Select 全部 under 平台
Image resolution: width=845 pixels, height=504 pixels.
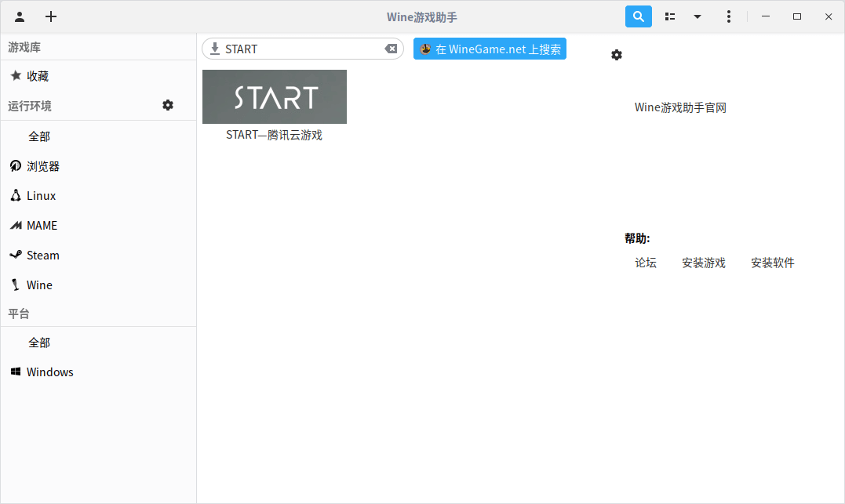pyautogui.click(x=99, y=343)
